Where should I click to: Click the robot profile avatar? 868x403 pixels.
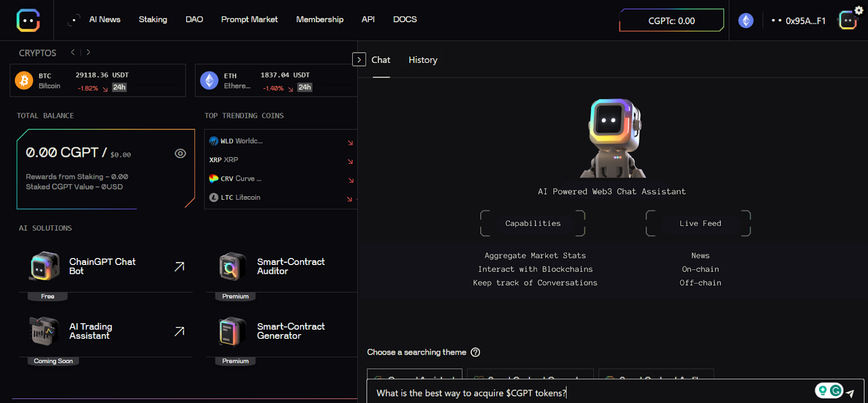tap(847, 21)
